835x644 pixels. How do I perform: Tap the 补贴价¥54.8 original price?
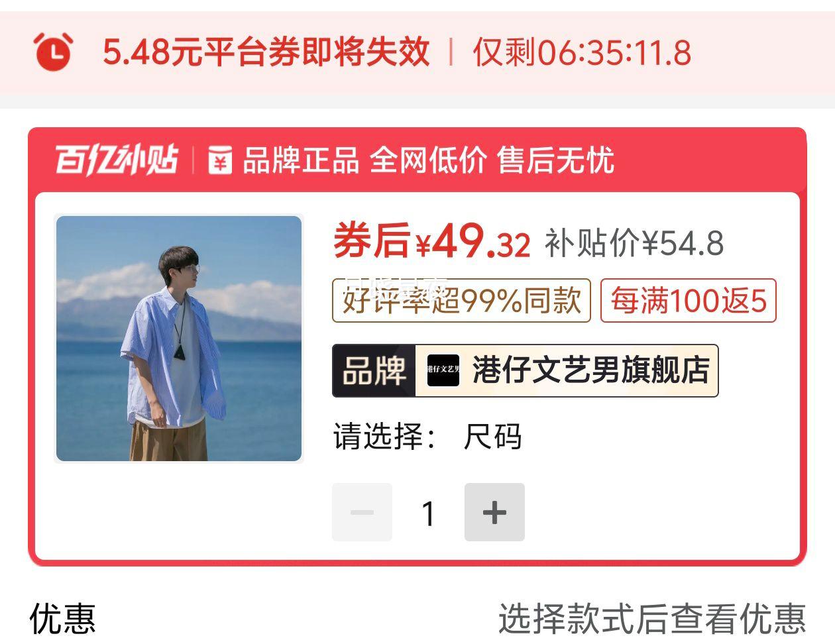coord(634,243)
